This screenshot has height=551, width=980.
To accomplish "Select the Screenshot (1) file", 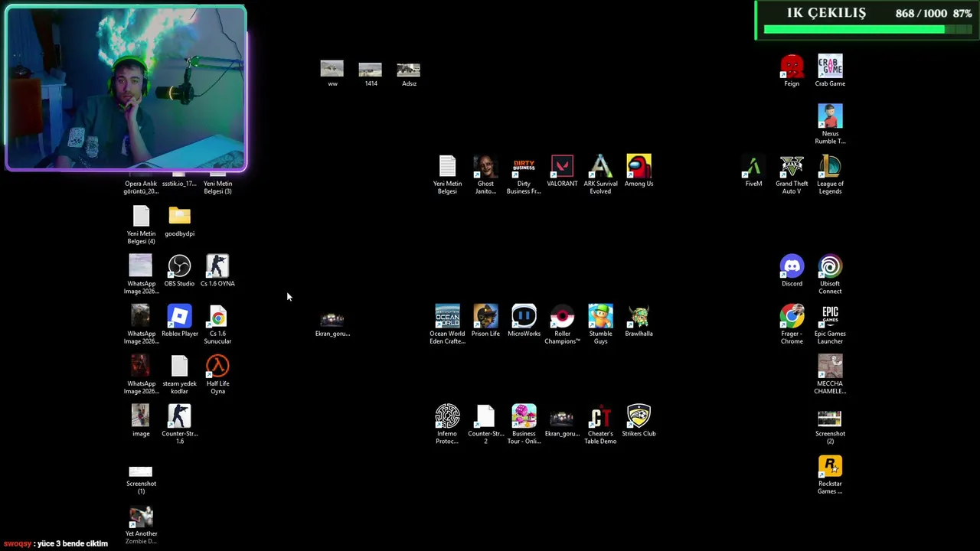I will (141, 471).
